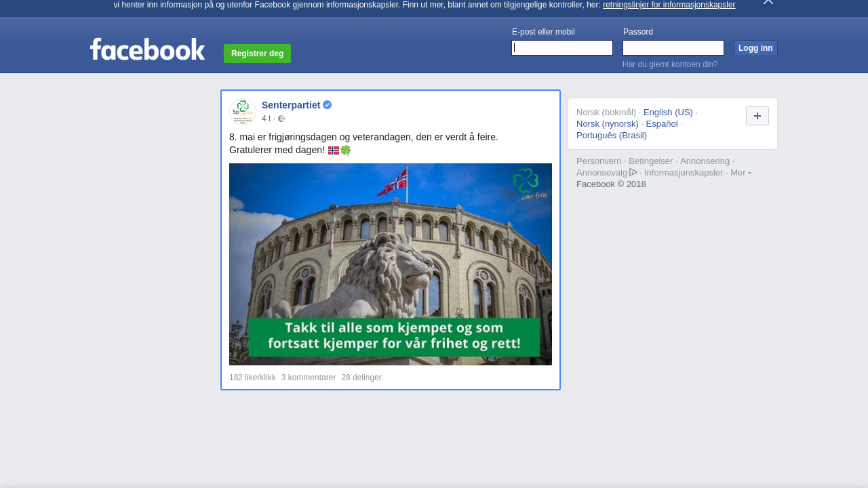Screen dimensions: 868x488
Task: Click the Facebook © 2018 copyright text
Action: [611, 184]
